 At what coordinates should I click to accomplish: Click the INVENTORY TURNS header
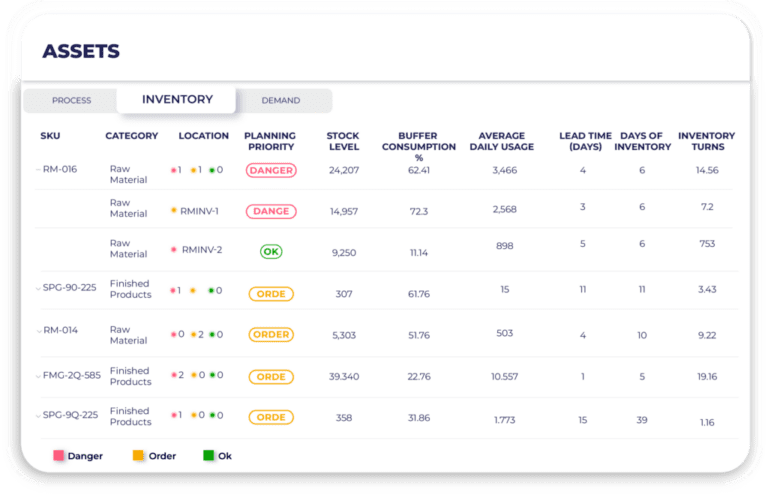tap(706, 141)
